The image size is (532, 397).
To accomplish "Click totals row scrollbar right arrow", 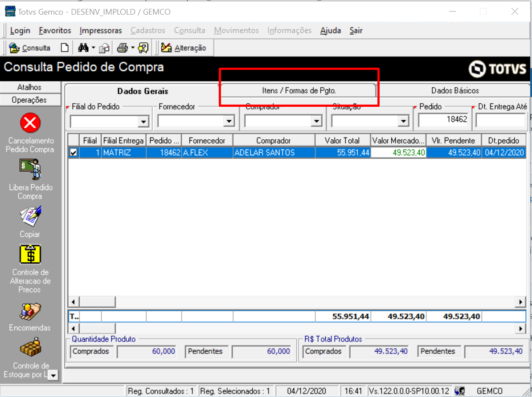I will [x=521, y=328].
